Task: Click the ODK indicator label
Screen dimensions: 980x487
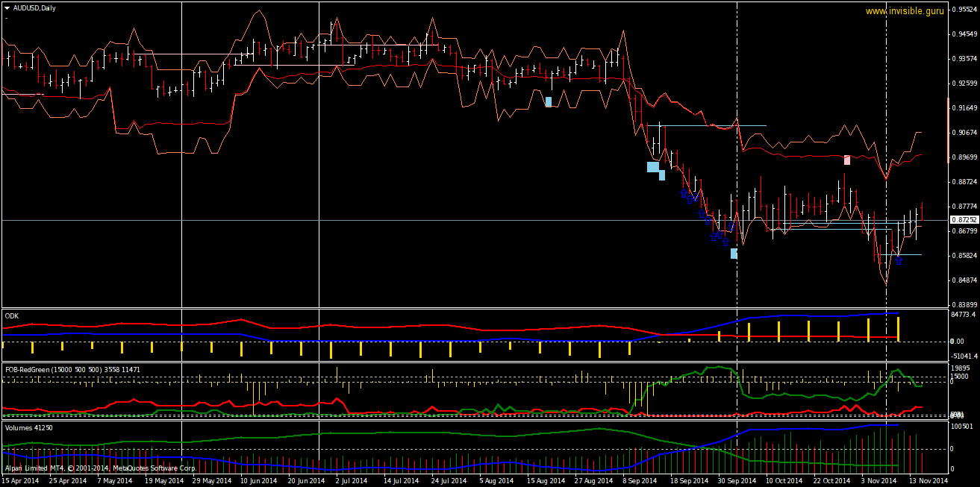Action: pos(12,316)
